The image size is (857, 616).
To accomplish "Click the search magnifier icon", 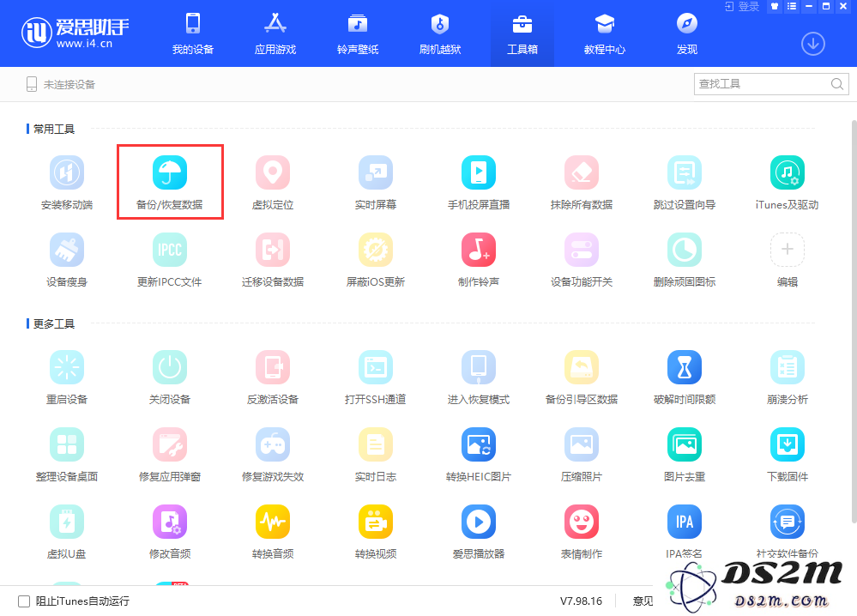I will pyautogui.click(x=836, y=84).
